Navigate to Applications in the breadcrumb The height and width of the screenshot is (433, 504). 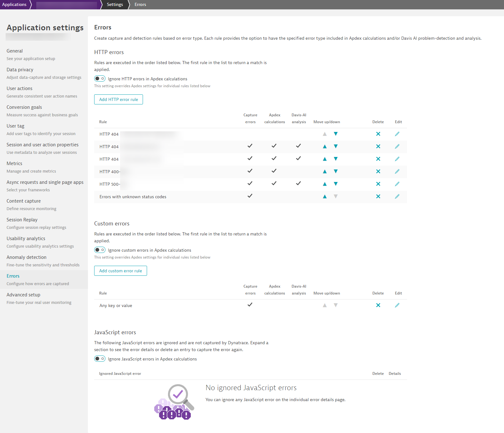click(x=14, y=4)
